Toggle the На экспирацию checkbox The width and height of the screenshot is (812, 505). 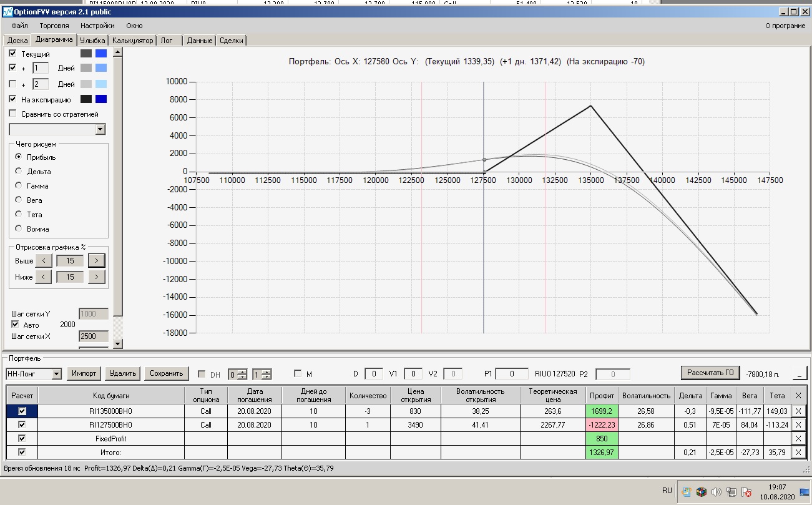click(12, 99)
